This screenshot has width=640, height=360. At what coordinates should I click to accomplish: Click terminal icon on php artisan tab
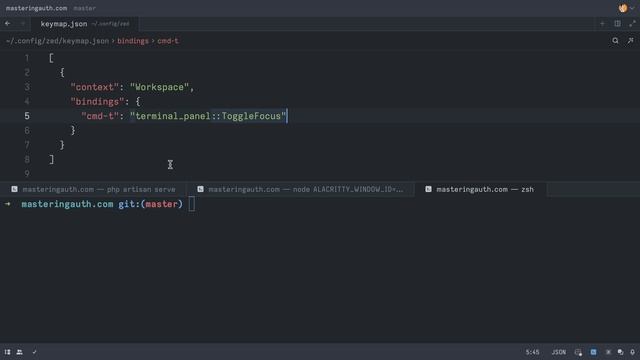[14, 189]
